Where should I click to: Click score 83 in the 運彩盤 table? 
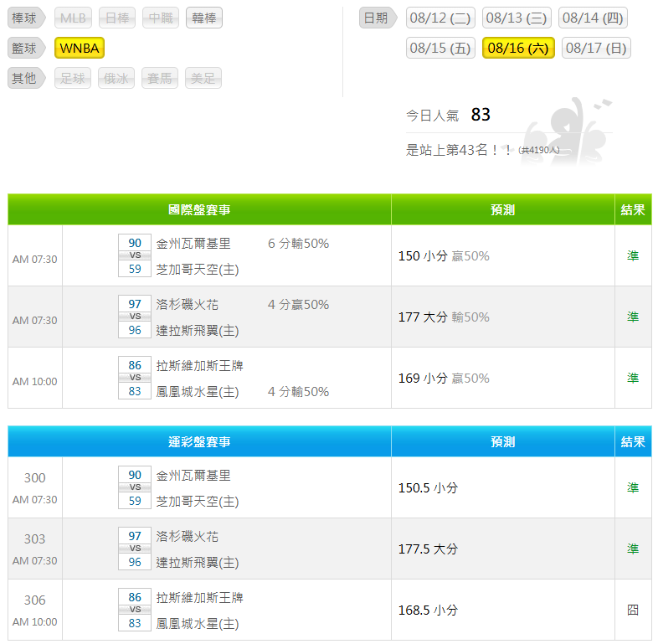135,623
